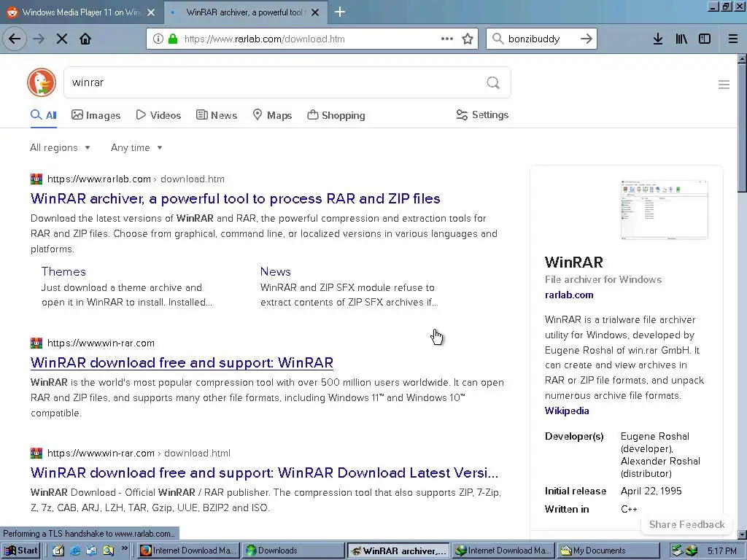
Task: Open the Library bookshelf icon
Action: pos(681,39)
